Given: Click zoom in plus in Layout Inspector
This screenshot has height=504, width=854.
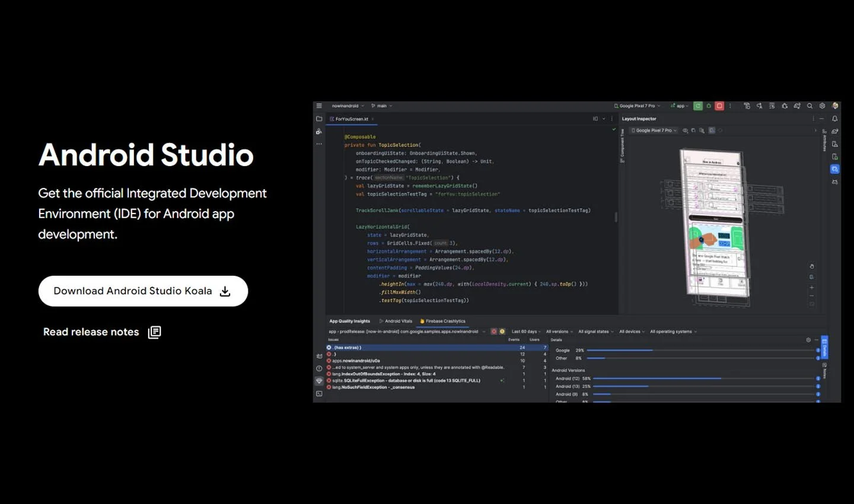Looking at the screenshot, I should click(x=812, y=288).
